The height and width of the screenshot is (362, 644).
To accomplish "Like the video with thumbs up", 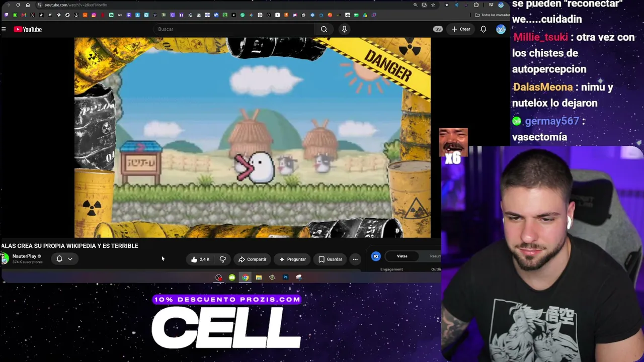I will coord(200,259).
